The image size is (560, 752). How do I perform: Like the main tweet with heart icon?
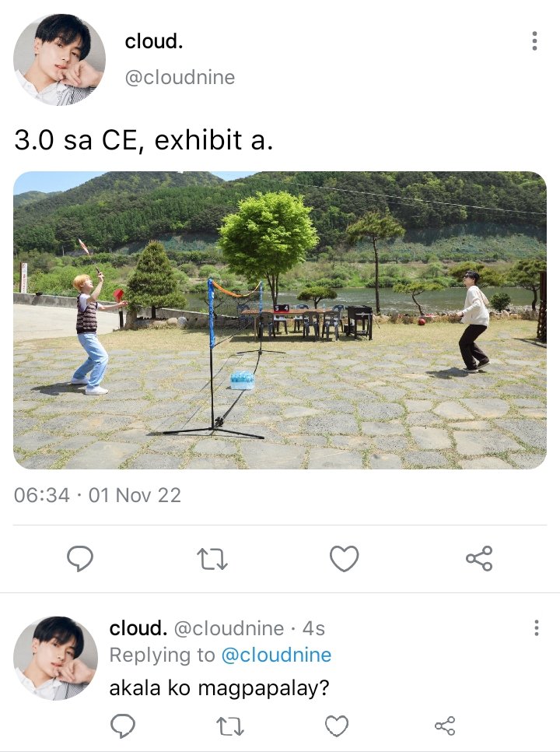pos(344,559)
